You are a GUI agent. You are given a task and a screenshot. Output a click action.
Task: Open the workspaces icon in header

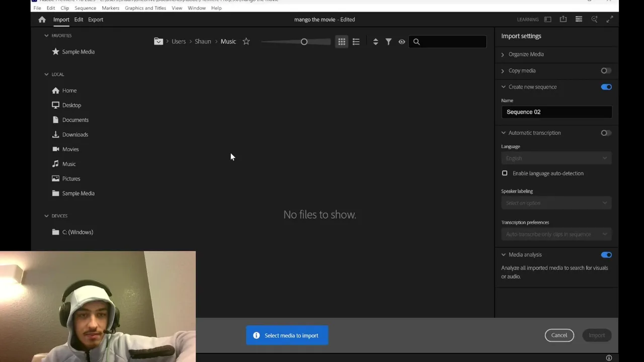(548, 19)
